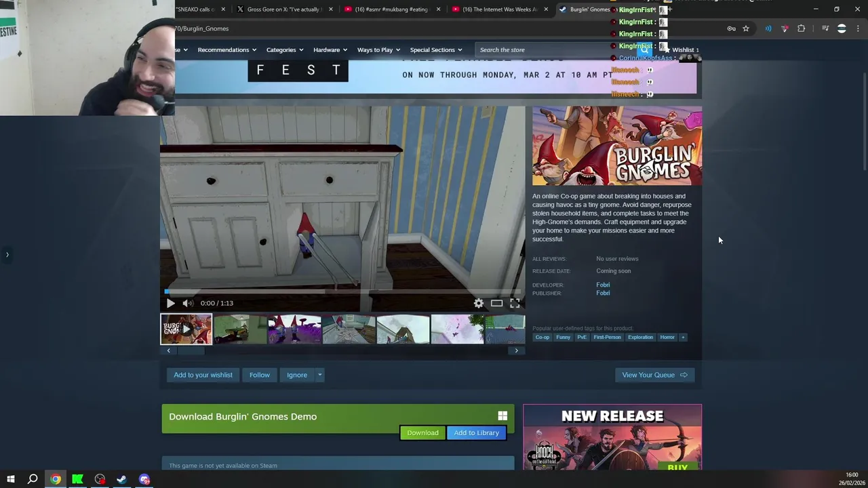The image size is (868, 488).
Task: Open Chrome profile avatar
Action: pos(842,28)
